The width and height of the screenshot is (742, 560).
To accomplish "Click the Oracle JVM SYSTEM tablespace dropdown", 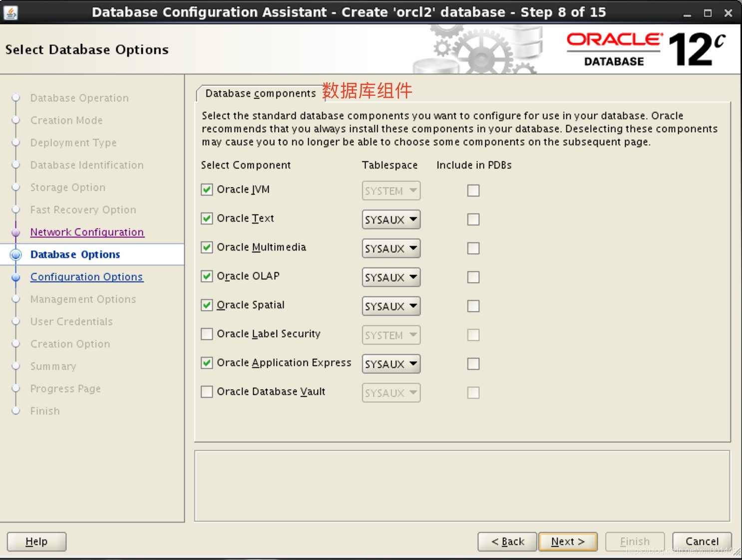I will tap(391, 191).
